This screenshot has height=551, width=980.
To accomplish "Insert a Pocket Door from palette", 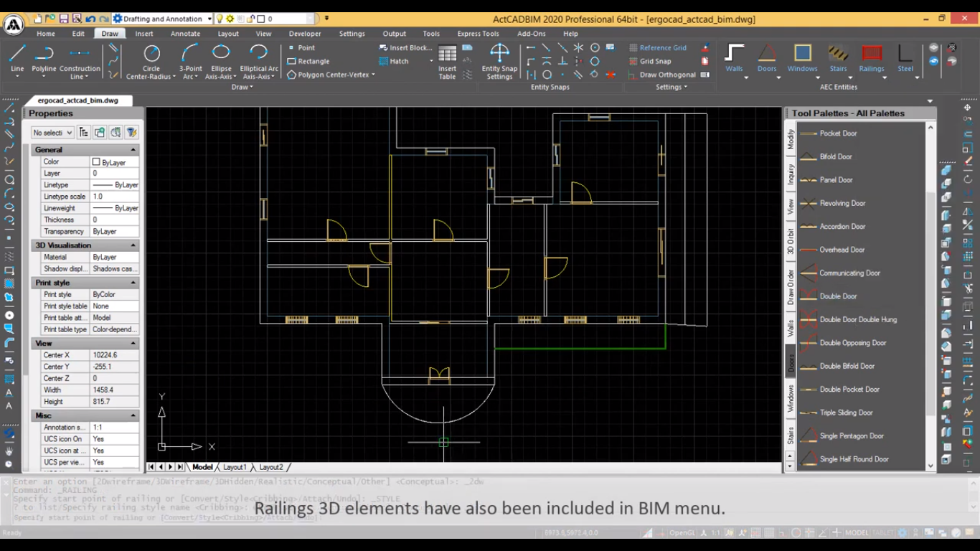I will pyautogui.click(x=838, y=133).
